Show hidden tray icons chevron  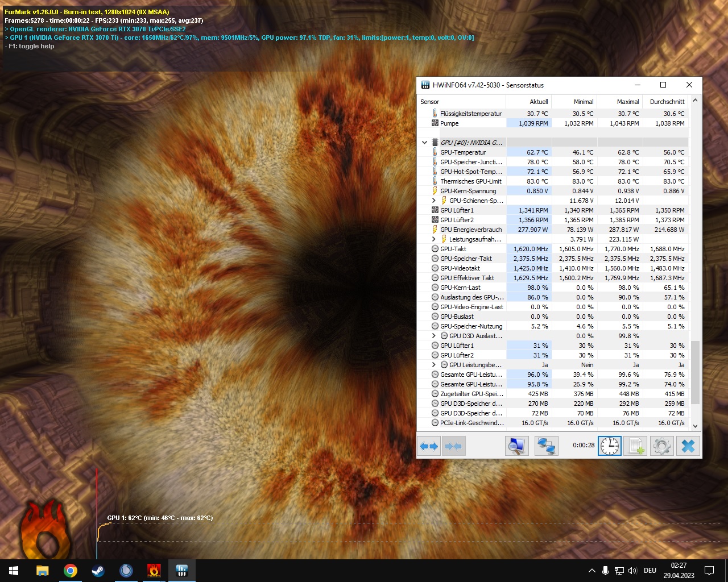click(591, 571)
